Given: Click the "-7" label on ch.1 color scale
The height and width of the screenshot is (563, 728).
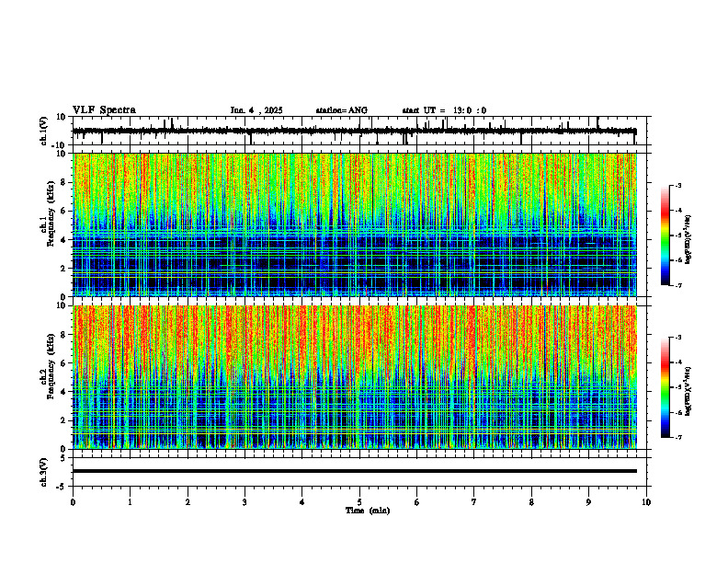Looking at the screenshot, I should point(677,285).
